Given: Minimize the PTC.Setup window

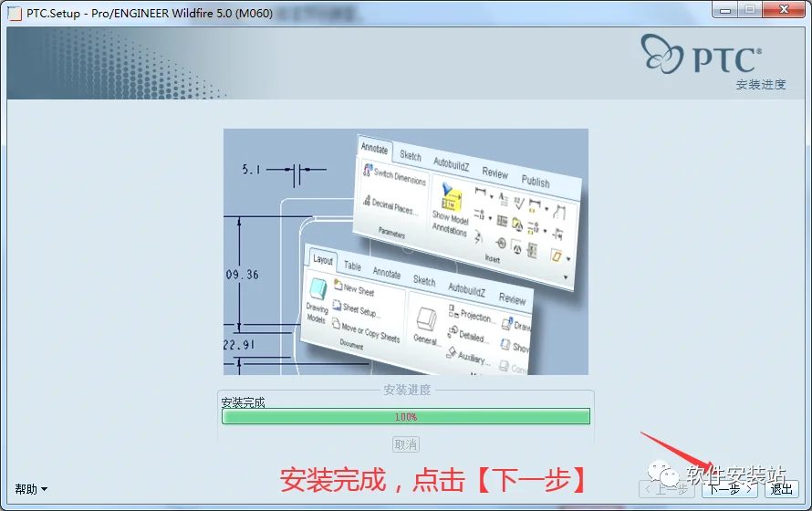Looking at the screenshot, I should pos(725,10).
